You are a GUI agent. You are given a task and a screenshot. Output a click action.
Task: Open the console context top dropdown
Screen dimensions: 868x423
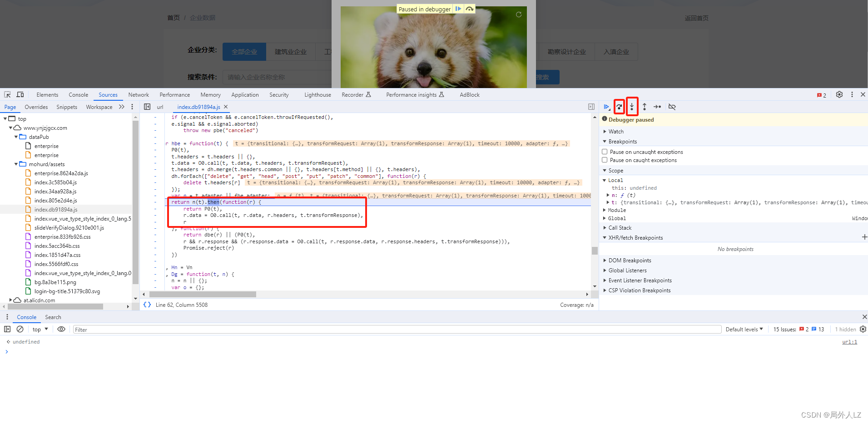40,329
